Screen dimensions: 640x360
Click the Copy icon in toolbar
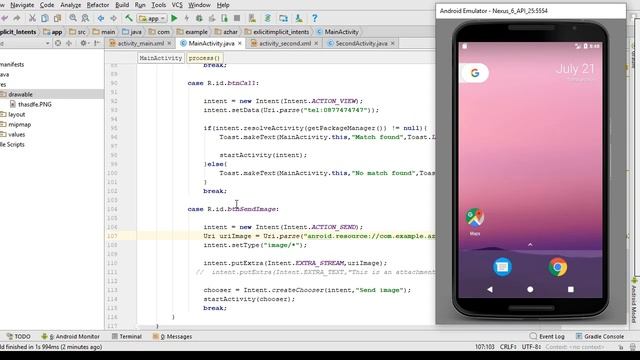45,18
